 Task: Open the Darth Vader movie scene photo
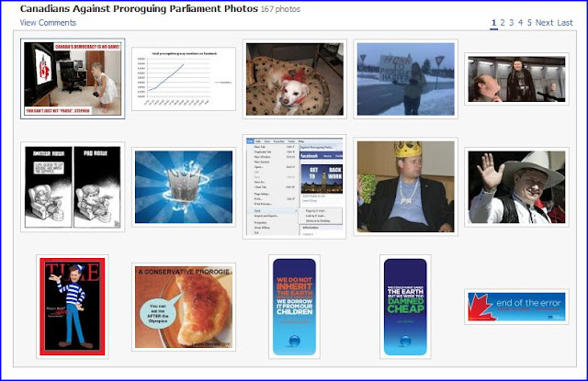point(516,79)
